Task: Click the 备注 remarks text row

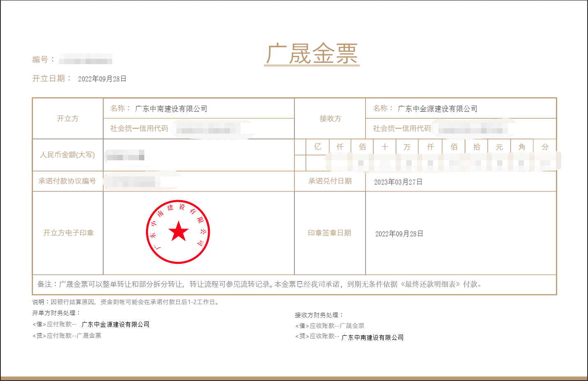Action: (259, 284)
